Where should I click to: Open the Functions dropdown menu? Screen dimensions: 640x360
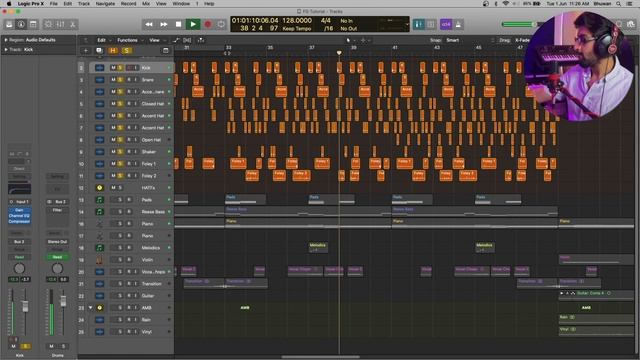130,40
